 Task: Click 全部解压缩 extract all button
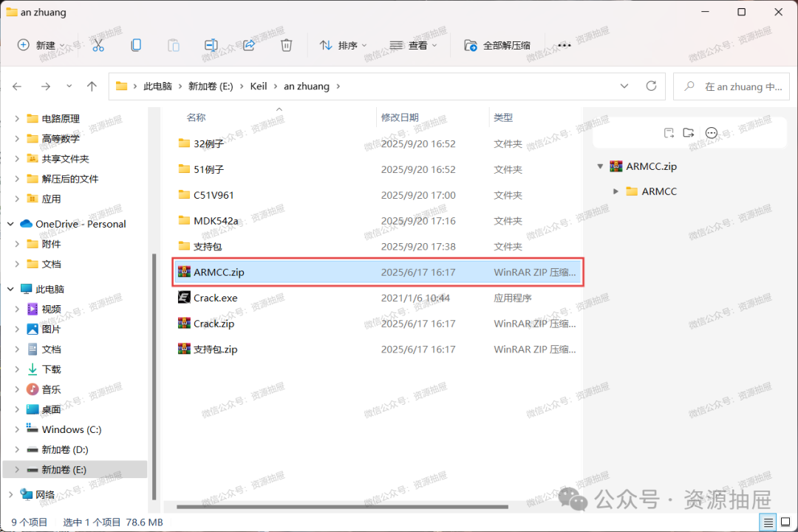(497, 45)
